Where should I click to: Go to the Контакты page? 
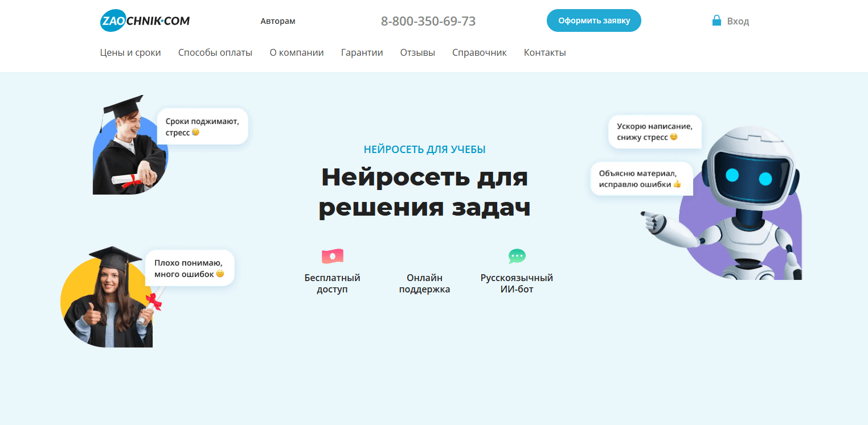(544, 53)
